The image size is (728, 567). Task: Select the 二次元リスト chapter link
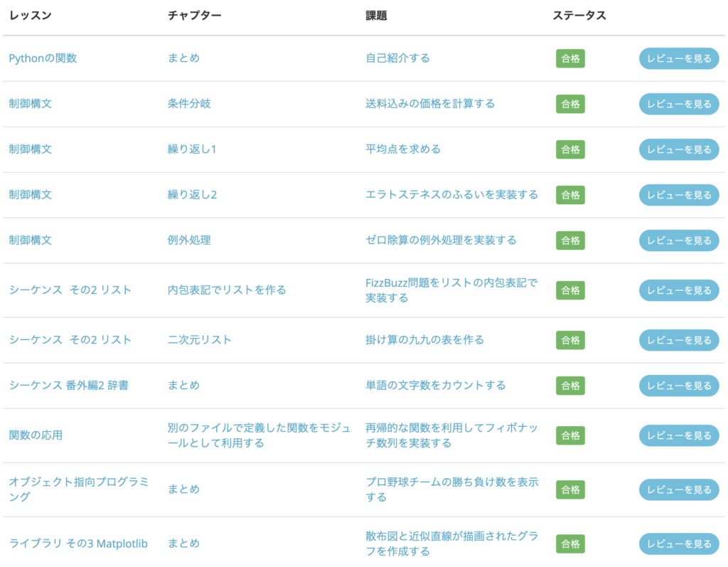(199, 340)
